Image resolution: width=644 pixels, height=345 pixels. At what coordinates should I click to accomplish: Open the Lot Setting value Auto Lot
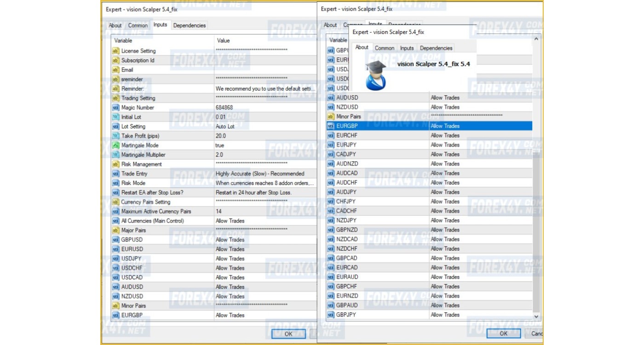[264, 126]
